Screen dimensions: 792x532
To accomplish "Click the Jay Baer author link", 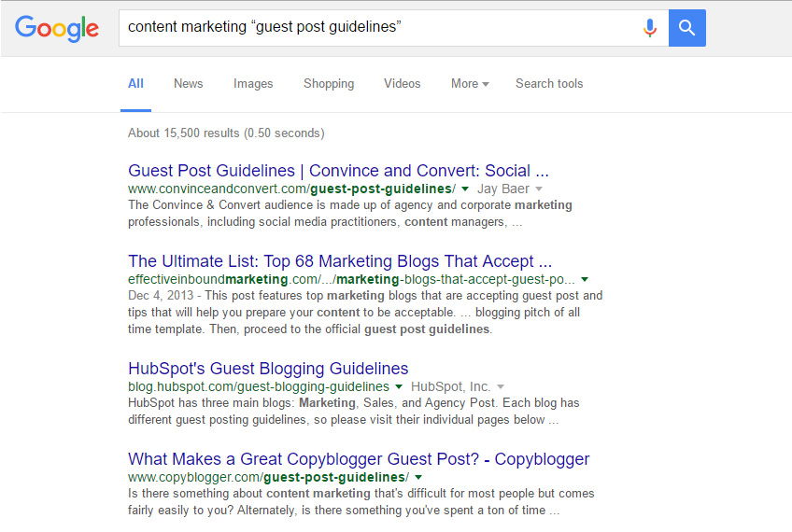I will pyautogui.click(x=503, y=189).
